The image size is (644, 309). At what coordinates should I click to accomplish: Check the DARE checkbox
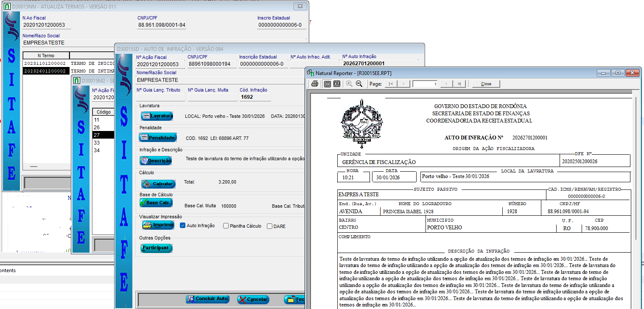coord(269,226)
